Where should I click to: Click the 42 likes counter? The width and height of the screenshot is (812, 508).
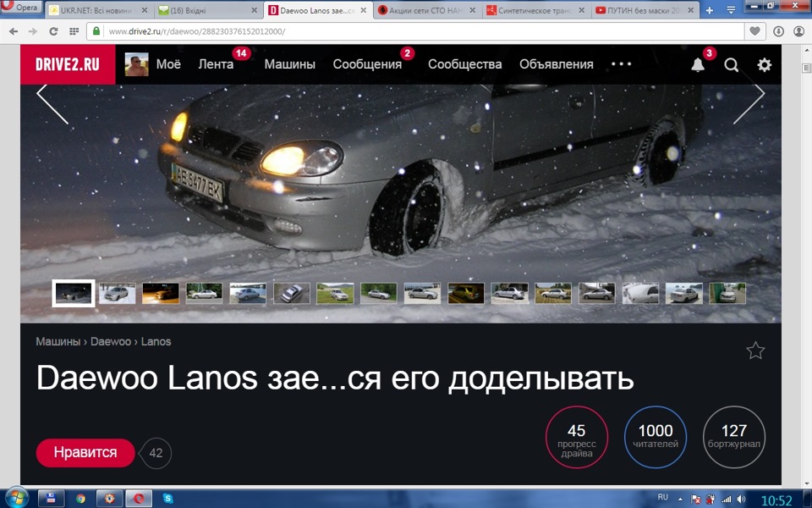pyautogui.click(x=156, y=453)
